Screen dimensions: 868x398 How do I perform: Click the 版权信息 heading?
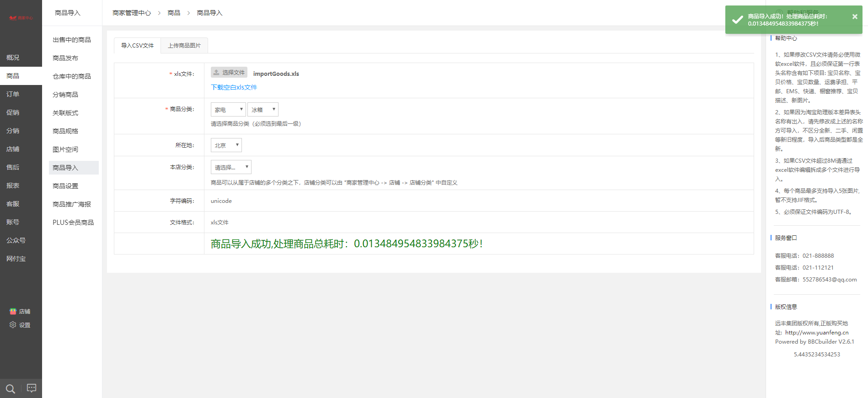pos(786,307)
